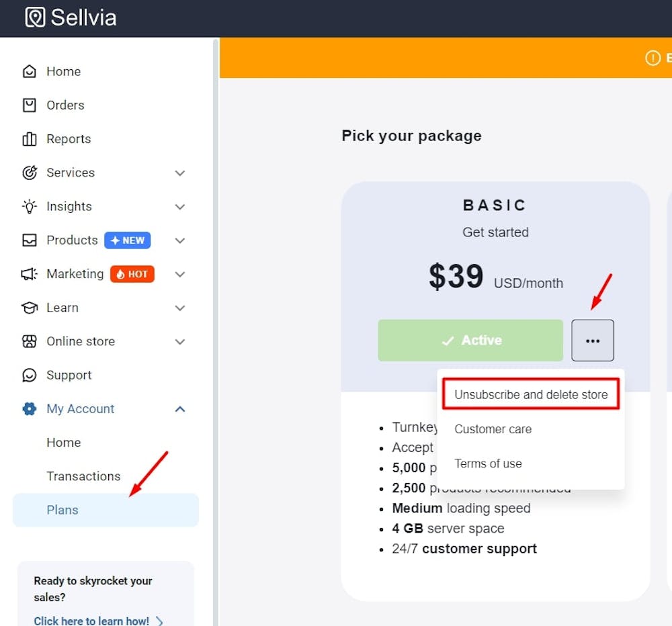Image resolution: width=672 pixels, height=626 pixels.
Task: Choose Customer care from dropdown menu
Action: 493,429
